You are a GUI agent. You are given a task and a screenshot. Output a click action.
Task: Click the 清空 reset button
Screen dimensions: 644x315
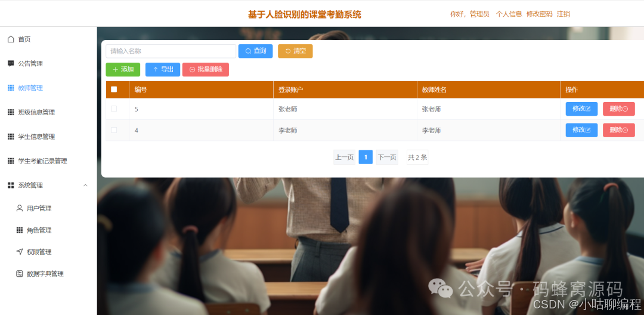(x=295, y=51)
